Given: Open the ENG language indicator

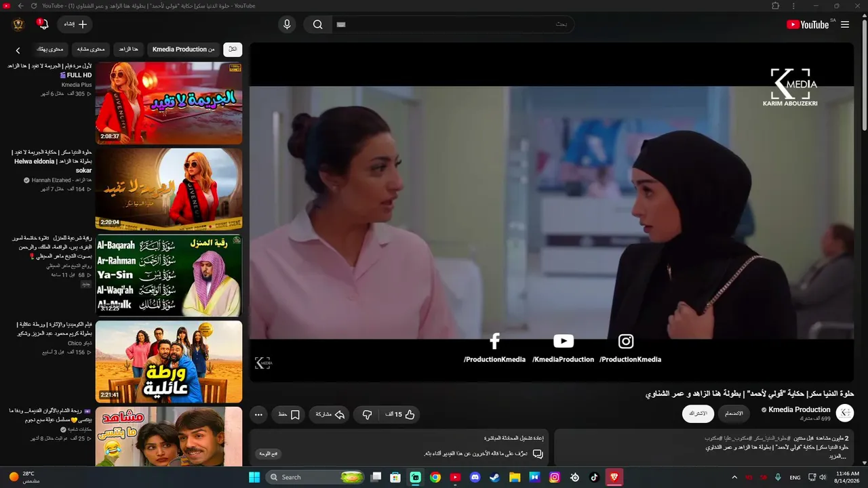Looking at the screenshot, I should pos(795,477).
